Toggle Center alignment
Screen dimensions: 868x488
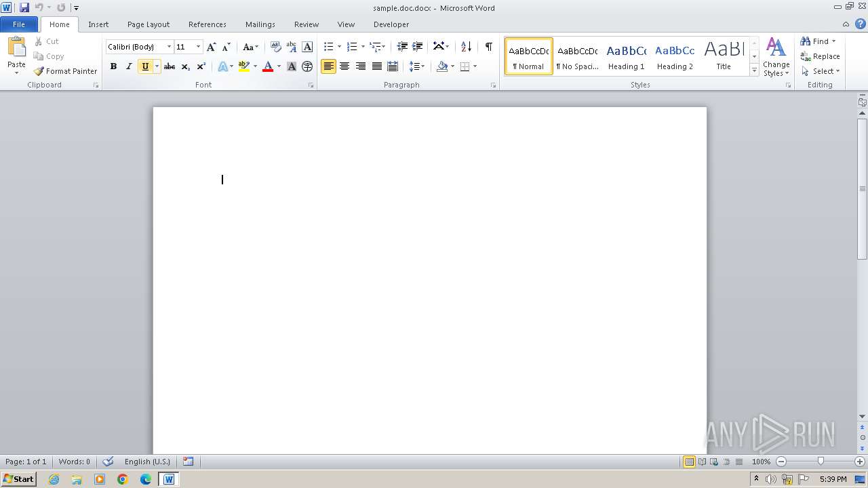click(x=344, y=66)
